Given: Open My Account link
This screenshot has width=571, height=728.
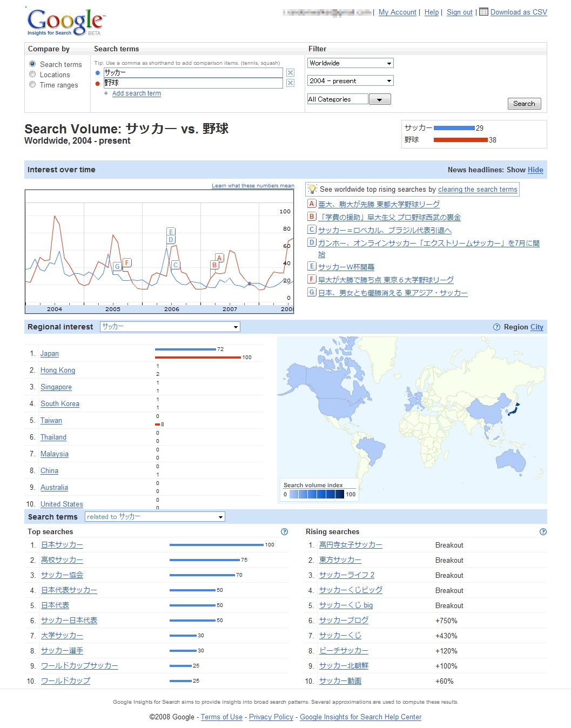Looking at the screenshot, I should 397,12.
